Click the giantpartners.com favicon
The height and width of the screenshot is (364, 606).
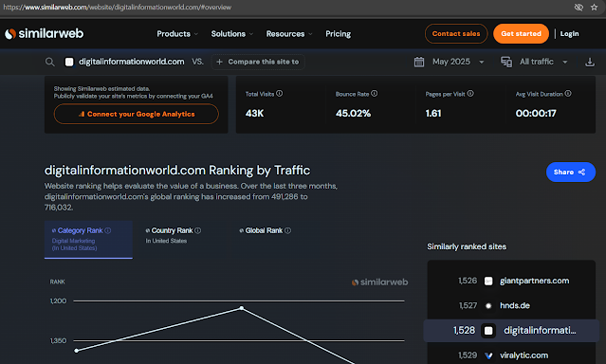488,281
